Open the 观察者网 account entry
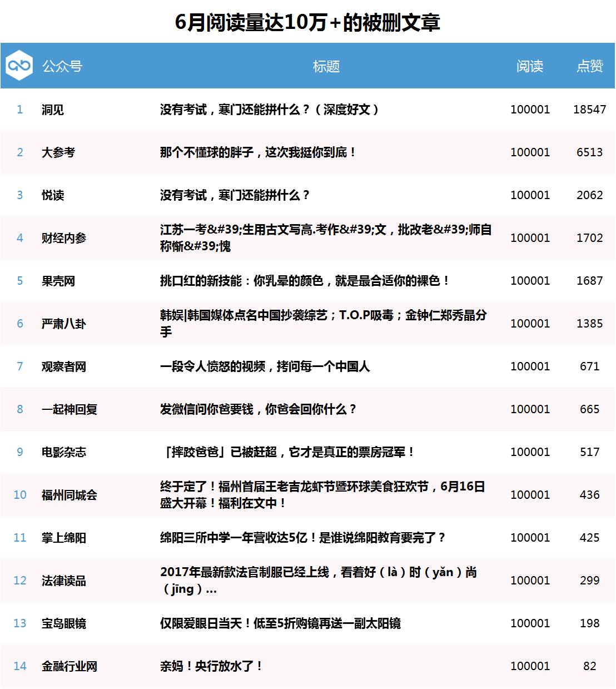 (x=62, y=366)
